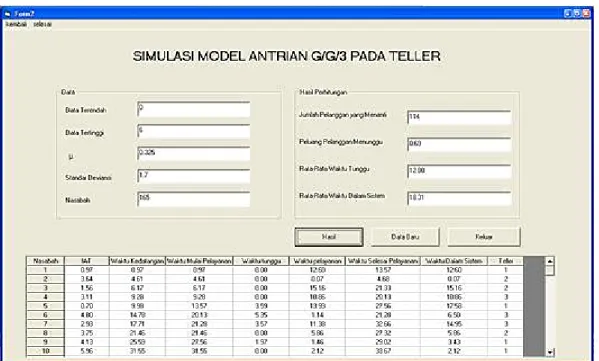Click the Jumlah Pelanggan yang Menanti field
Image resolution: width=599 pixels, height=361 pixels.
pyautogui.click(x=459, y=118)
